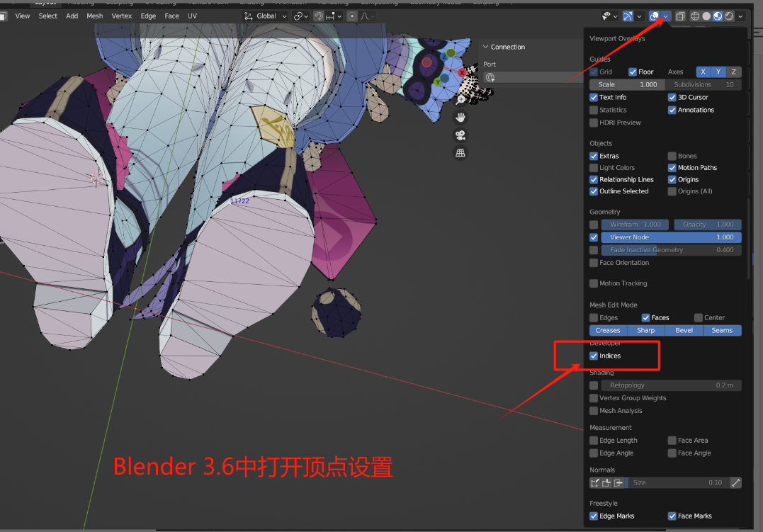Click the grid Scale value slider
The image size is (763, 532).
tap(627, 85)
